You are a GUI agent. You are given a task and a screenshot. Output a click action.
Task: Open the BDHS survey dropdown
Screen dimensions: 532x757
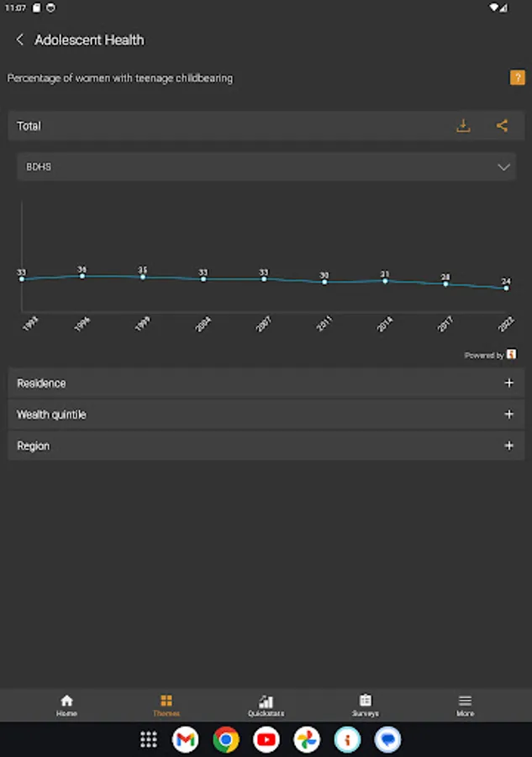[266, 167]
